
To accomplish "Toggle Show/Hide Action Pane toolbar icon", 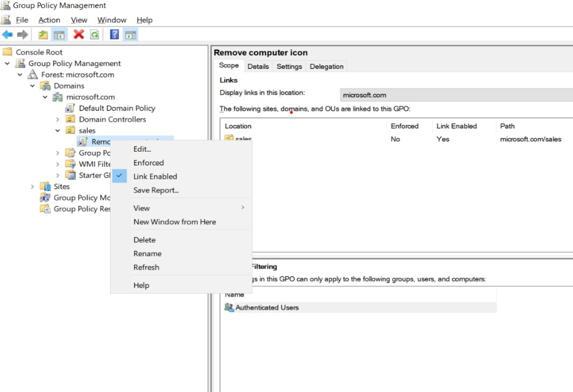I will [130, 34].
